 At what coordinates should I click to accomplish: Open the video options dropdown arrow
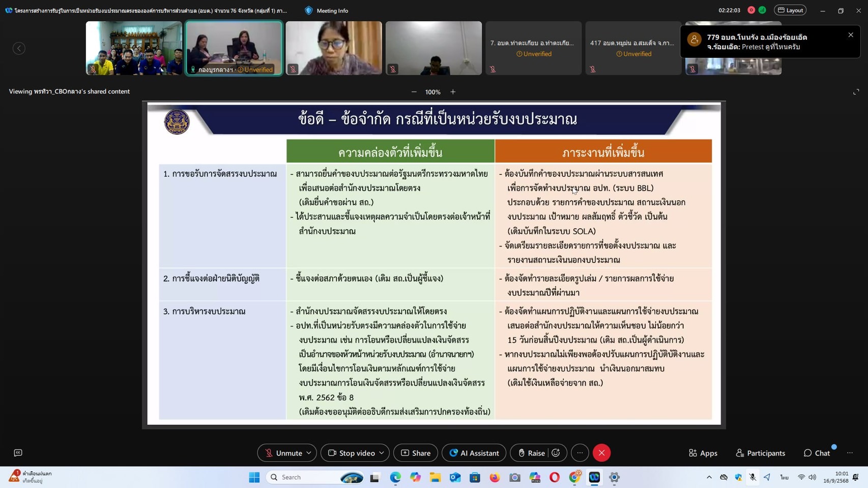click(x=382, y=453)
